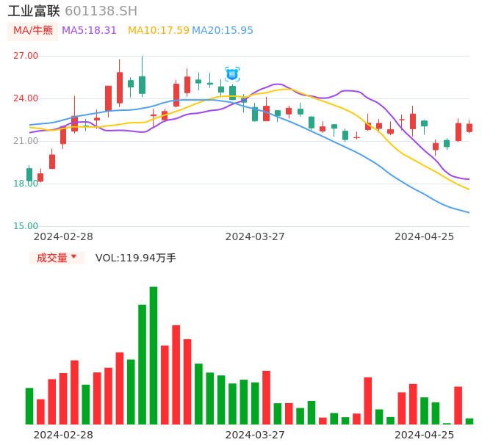Click 2024-04-25 date under volume chart
504x445 pixels.
coord(425,435)
